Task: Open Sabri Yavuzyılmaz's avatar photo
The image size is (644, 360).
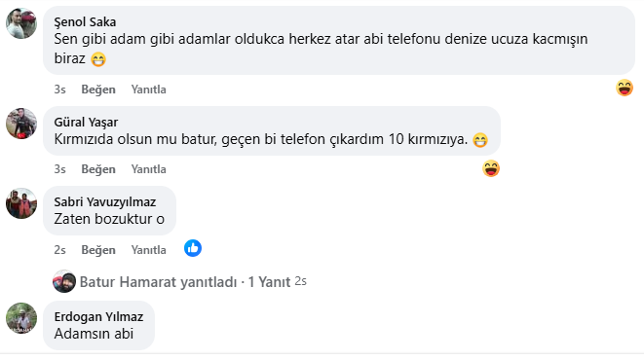Action: tap(21, 203)
